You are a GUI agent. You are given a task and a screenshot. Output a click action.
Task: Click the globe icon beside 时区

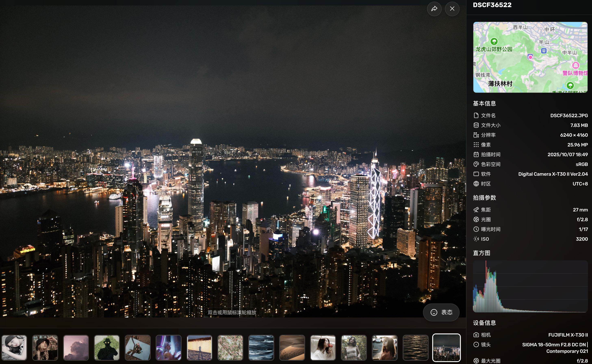[x=476, y=184]
